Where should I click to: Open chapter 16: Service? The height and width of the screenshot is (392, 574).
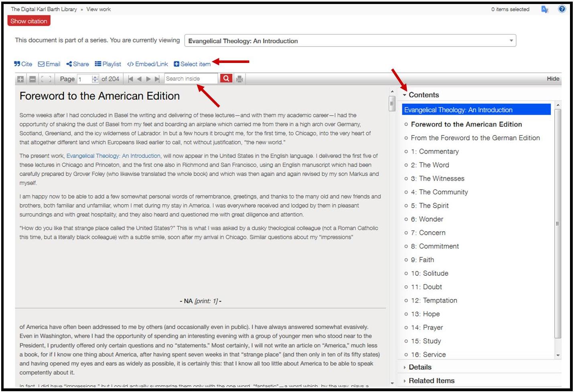[428, 355]
